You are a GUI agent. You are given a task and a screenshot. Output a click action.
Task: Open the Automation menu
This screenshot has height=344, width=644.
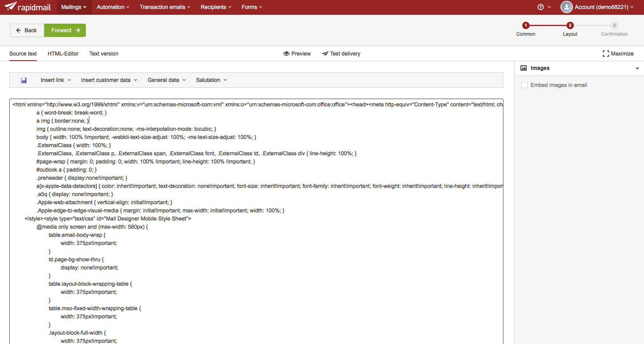click(113, 7)
